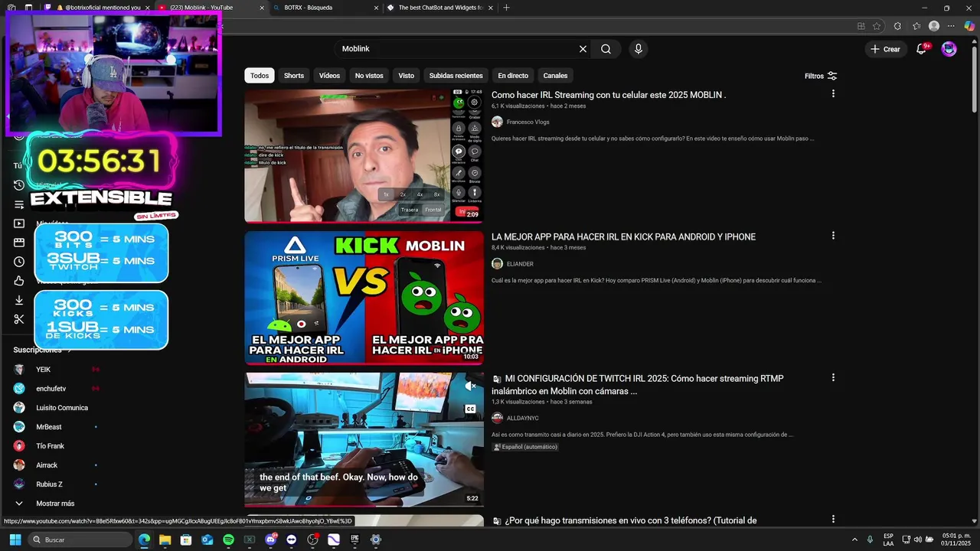Select the Canales filter chip

click(555, 76)
